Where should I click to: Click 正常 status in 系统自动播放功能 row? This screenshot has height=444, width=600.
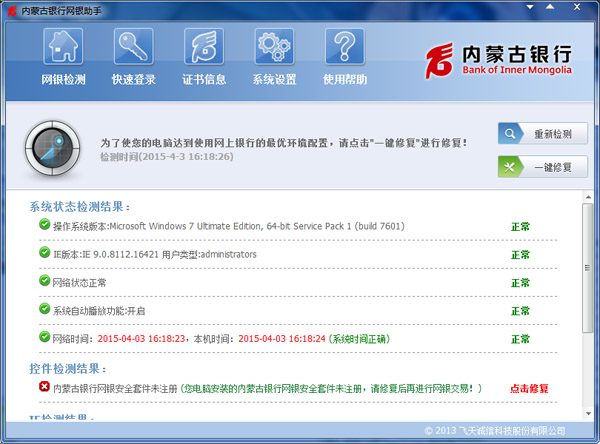tap(520, 311)
